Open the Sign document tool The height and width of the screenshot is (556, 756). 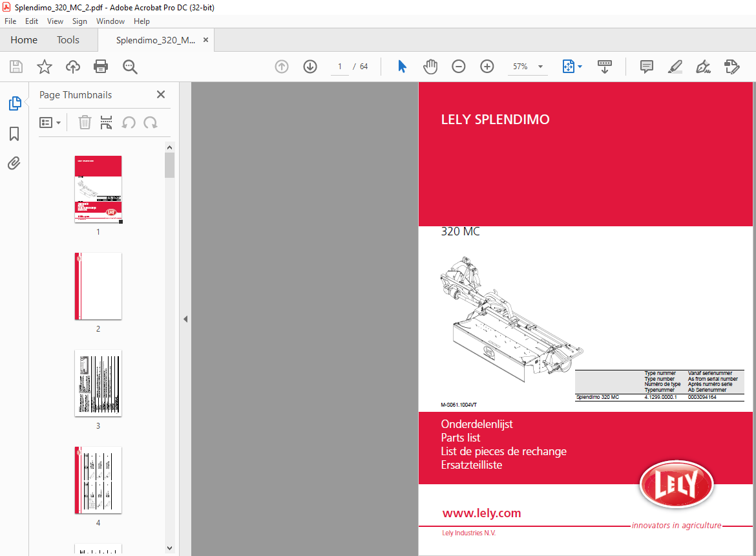[704, 67]
